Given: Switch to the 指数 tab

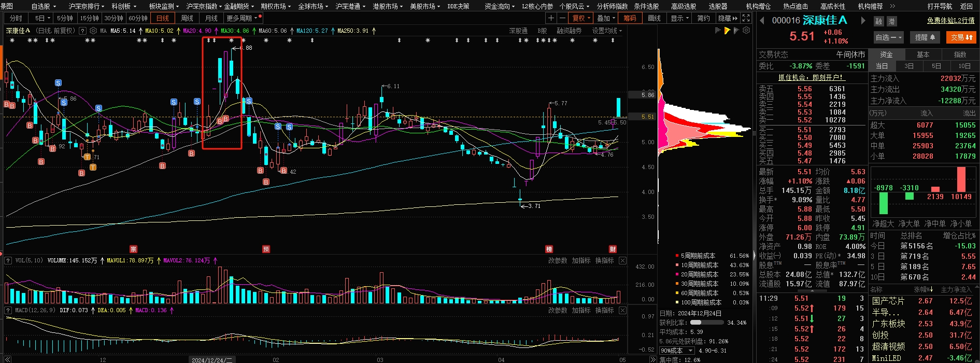Looking at the screenshot, I should pos(960,54).
